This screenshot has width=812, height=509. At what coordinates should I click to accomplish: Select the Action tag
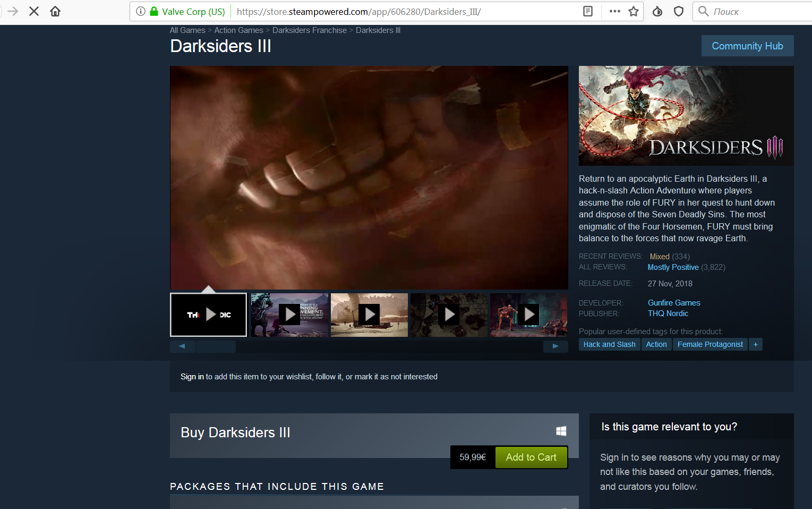tap(656, 344)
